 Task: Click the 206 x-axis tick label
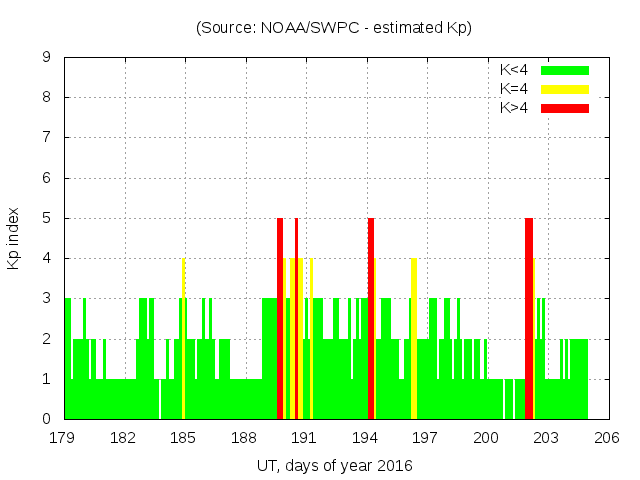tap(607, 438)
